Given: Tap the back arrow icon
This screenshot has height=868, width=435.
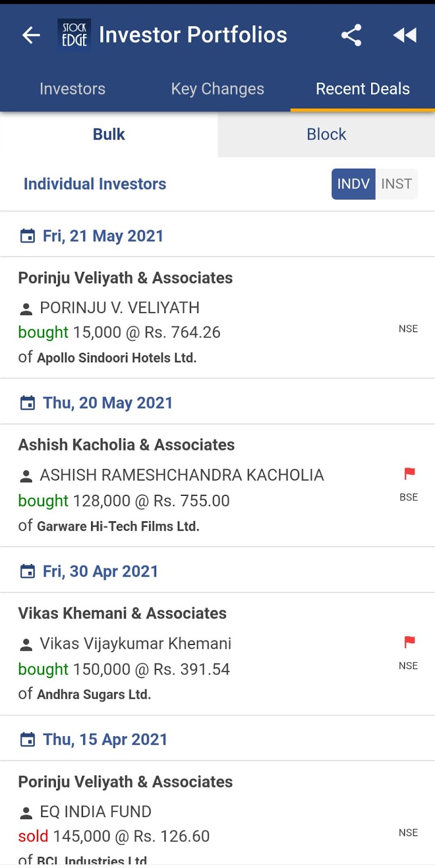Looking at the screenshot, I should click(x=31, y=35).
